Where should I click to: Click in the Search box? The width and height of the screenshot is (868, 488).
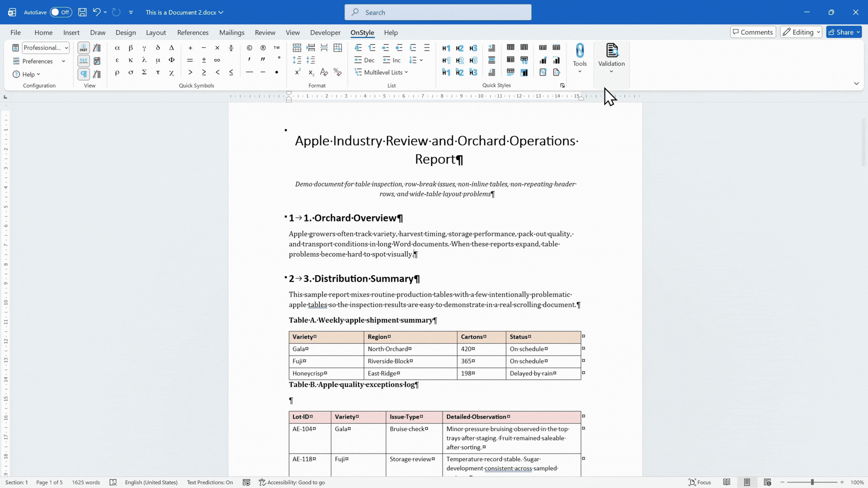[438, 12]
